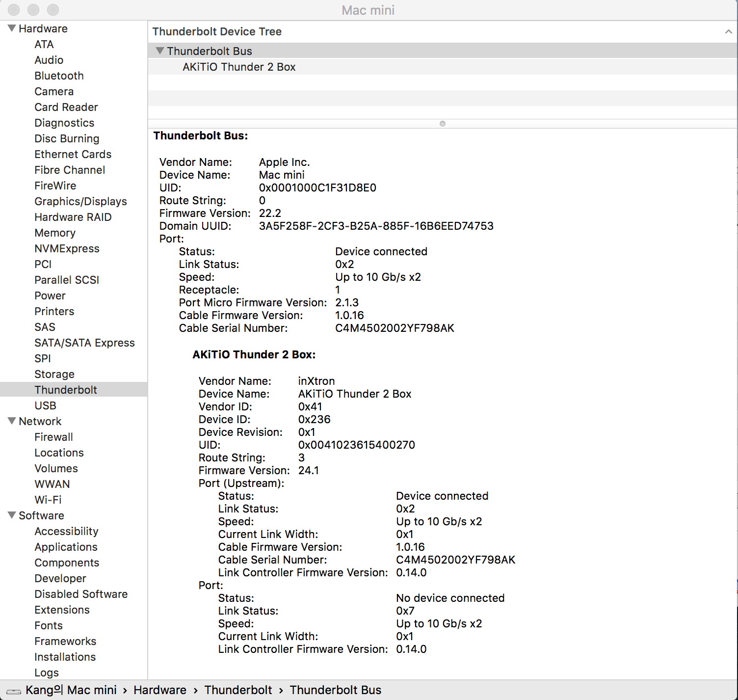The image size is (738, 700).
Task: Open WWAN under Network
Action: 53,484
